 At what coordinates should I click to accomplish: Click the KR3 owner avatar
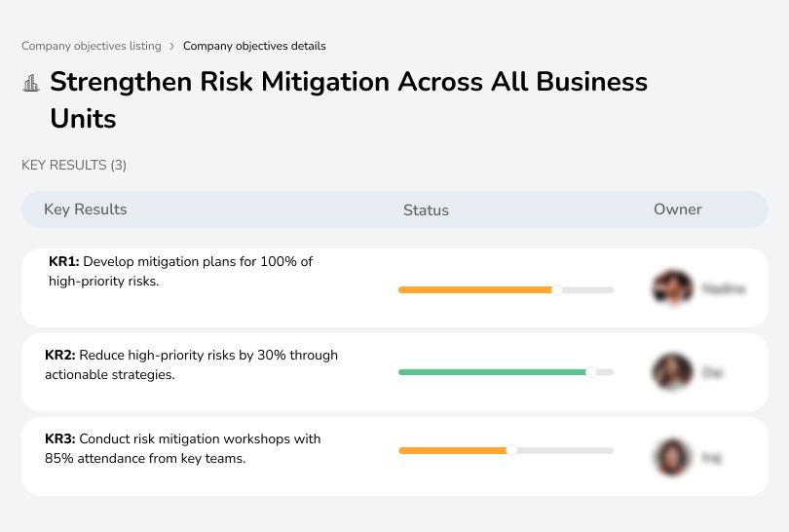point(673,457)
